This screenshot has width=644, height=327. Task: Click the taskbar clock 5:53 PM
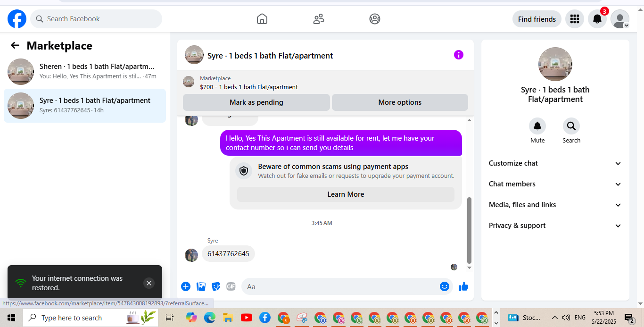point(604,313)
